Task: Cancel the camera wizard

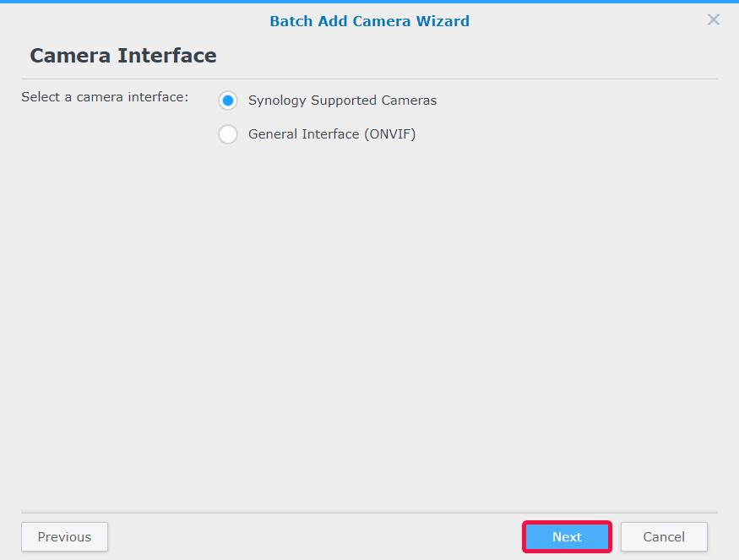Action: click(664, 536)
